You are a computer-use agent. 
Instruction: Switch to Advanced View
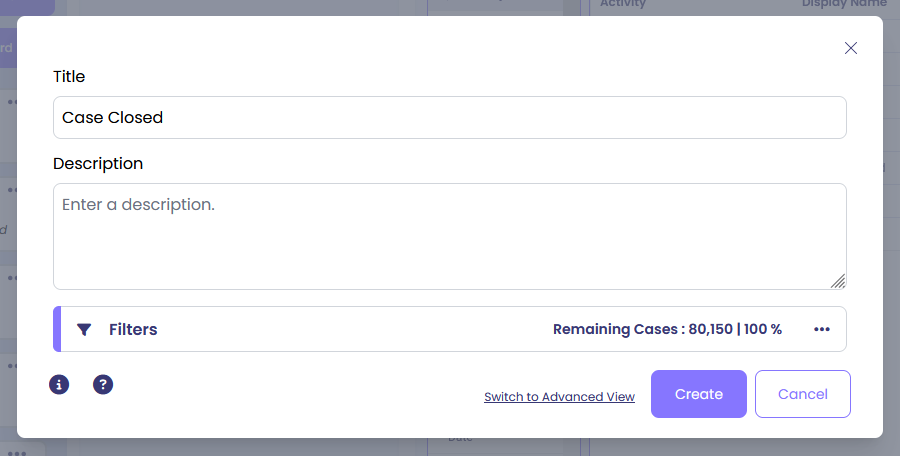[x=559, y=397]
